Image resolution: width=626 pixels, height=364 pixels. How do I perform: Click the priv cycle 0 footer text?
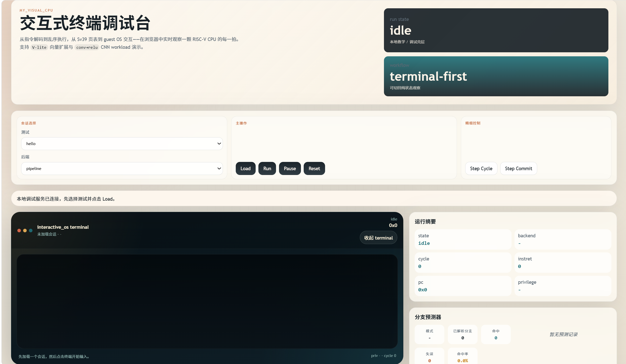click(383, 355)
